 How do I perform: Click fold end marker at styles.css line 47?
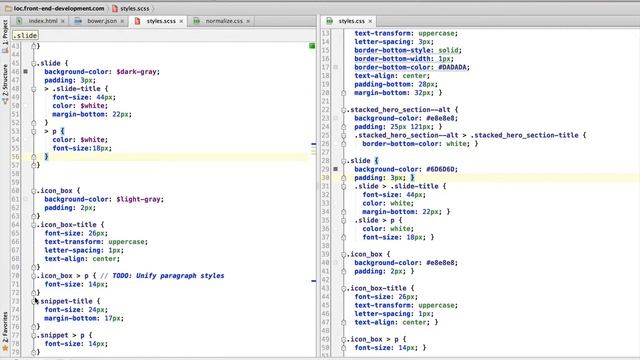344,322
